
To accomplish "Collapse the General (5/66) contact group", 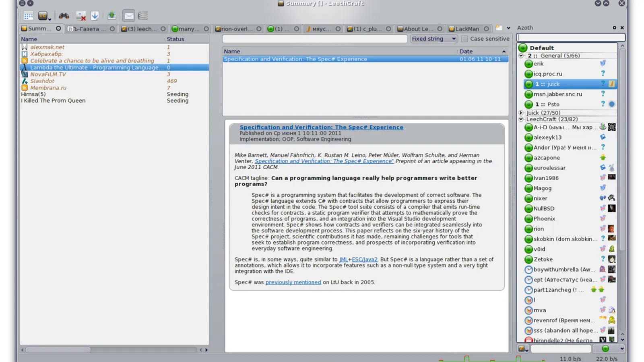I will coord(521,56).
